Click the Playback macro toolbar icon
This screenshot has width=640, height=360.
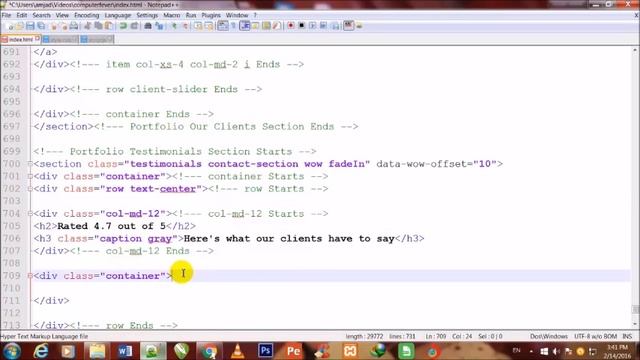pos(312,26)
